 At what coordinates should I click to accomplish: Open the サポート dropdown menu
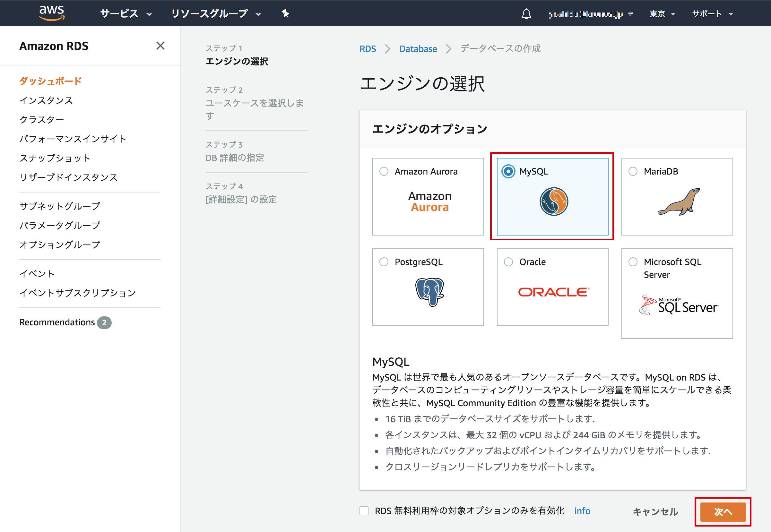(712, 14)
